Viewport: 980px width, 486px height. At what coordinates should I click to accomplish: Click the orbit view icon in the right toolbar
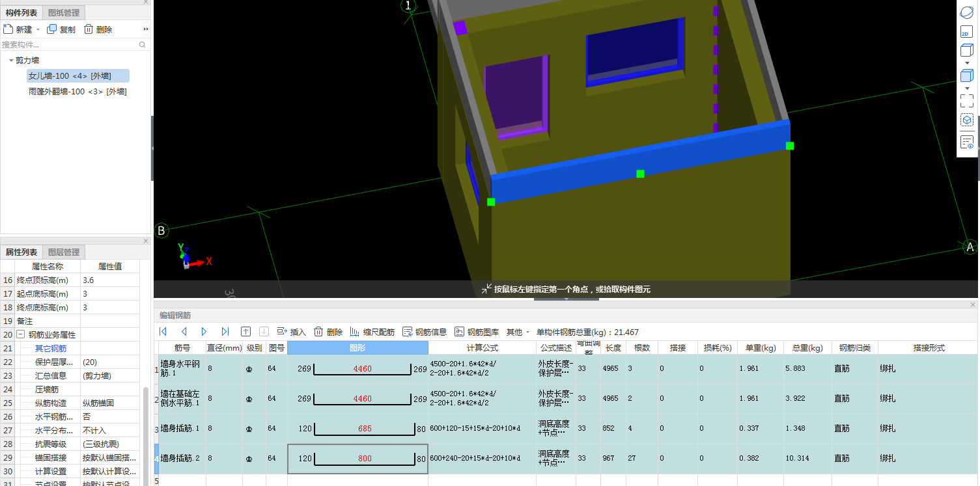[x=966, y=12]
